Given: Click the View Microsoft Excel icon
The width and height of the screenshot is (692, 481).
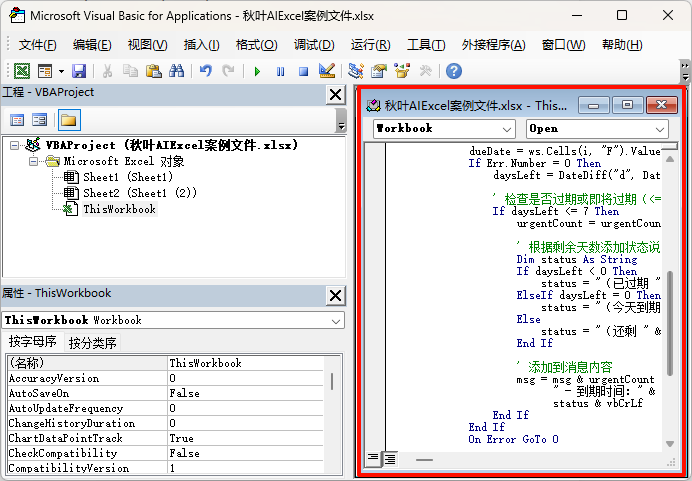Looking at the screenshot, I should coord(21,71).
